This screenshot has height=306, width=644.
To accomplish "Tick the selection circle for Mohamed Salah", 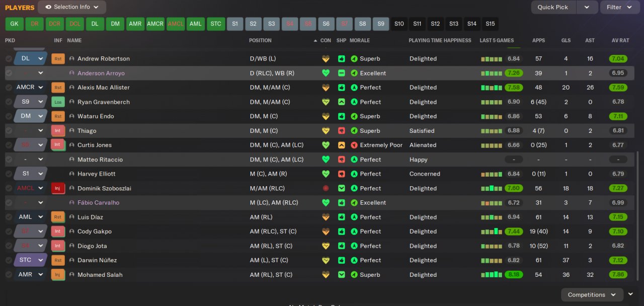I will click(9, 275).
